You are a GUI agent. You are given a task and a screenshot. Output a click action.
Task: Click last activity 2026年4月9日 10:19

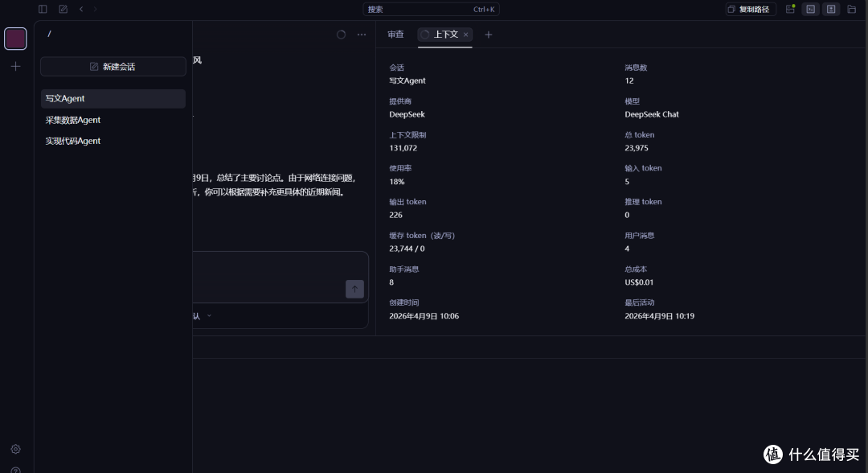pos(659,316)
